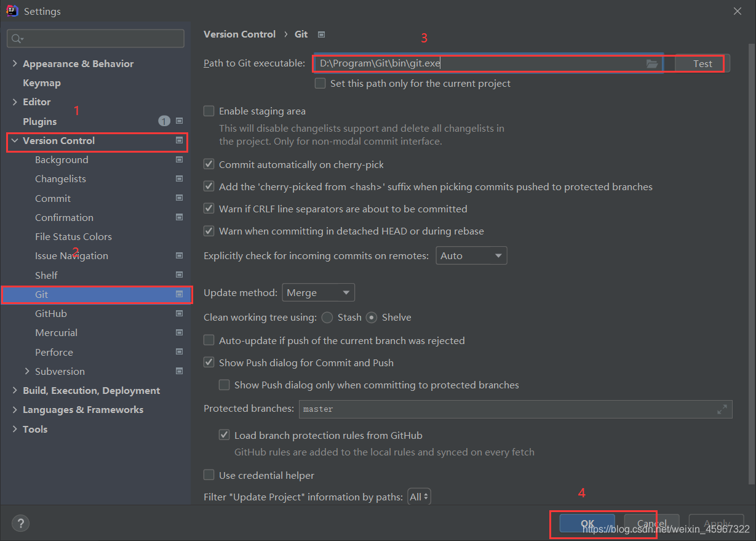Open the incoming commits Auto dropdown
This screenshot has width=756, height=541.
click(x=471, y=255)
